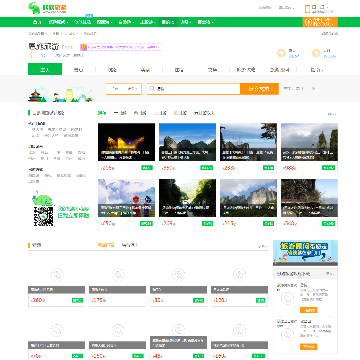Open the placeholder image above the ¥160 card
The image size is (360, 360).
(57, 274)
